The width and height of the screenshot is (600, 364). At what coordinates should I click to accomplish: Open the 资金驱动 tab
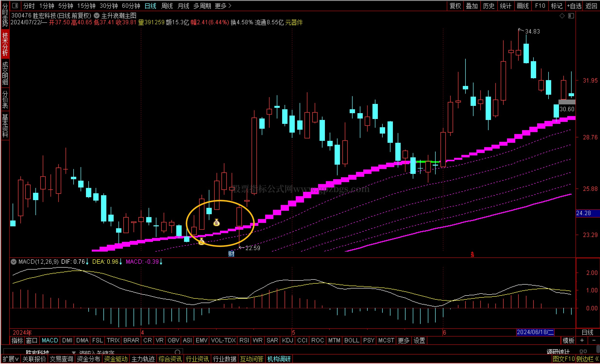pyautogui.click(x=116, y=359)
